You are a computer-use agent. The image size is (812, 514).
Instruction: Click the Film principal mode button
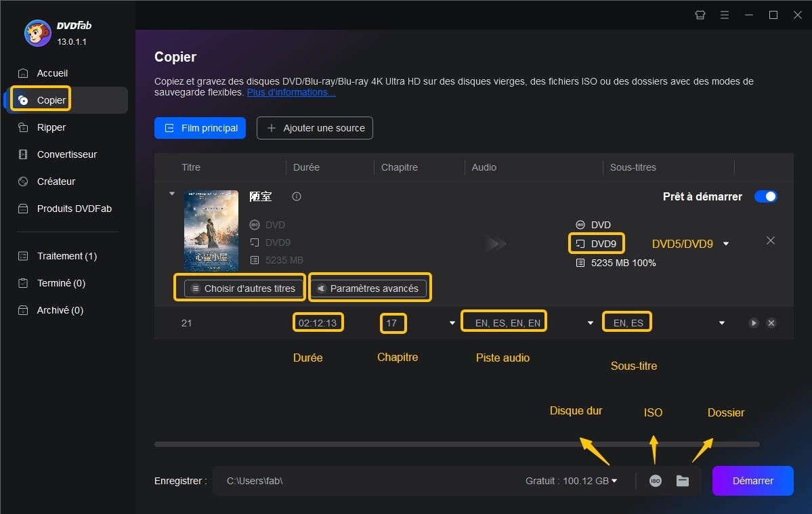[x=200, y=128]
